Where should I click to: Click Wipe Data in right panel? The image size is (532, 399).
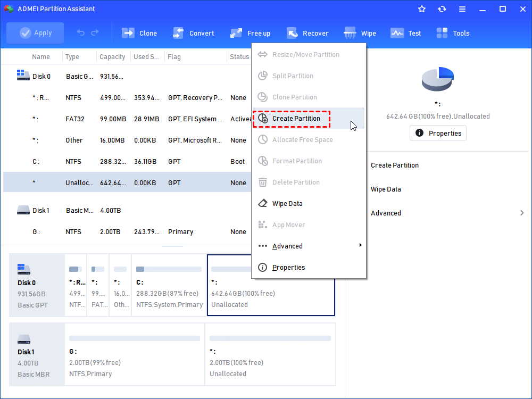point(386,189)
